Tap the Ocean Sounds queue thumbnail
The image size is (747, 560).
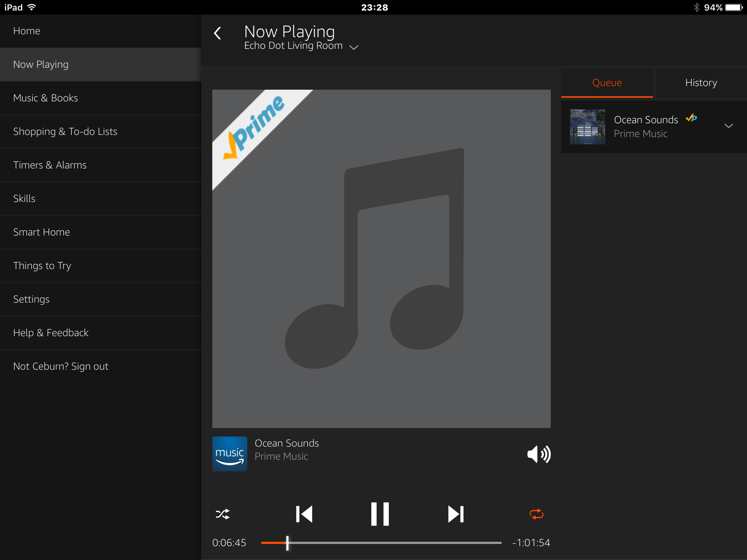point(587,127)
